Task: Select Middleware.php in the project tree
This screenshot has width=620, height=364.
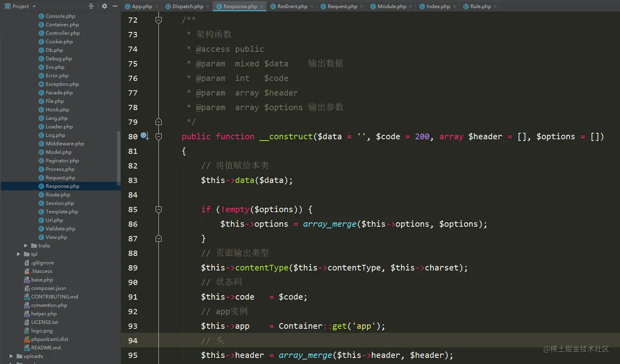Action: point(65,144)
